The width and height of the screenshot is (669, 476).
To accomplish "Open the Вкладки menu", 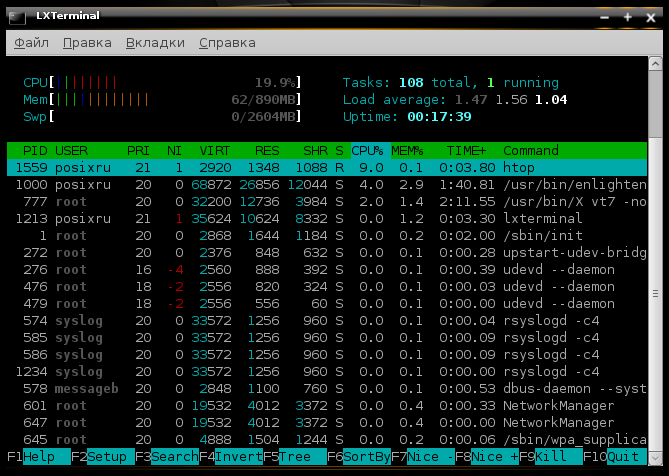I will [155, 43].
